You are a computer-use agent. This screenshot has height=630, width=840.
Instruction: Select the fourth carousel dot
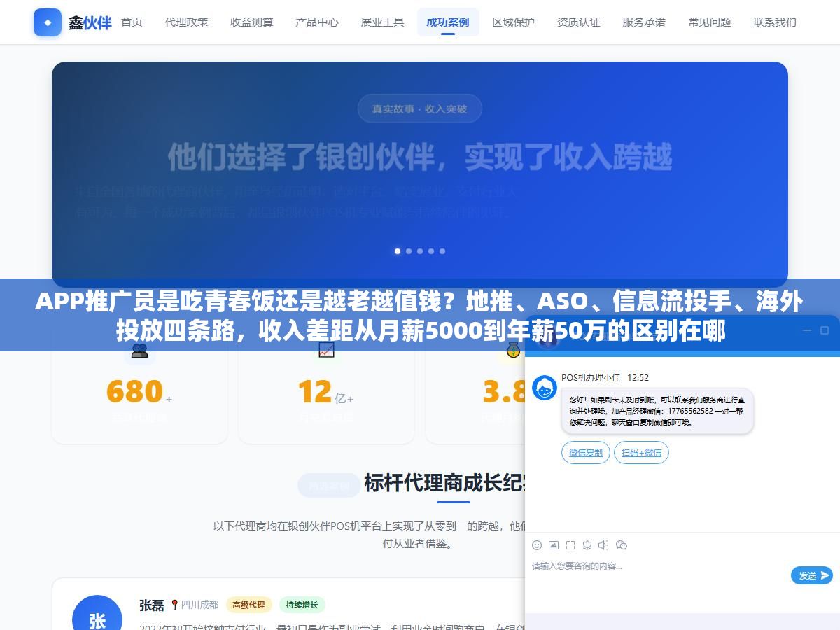[431, 251]
